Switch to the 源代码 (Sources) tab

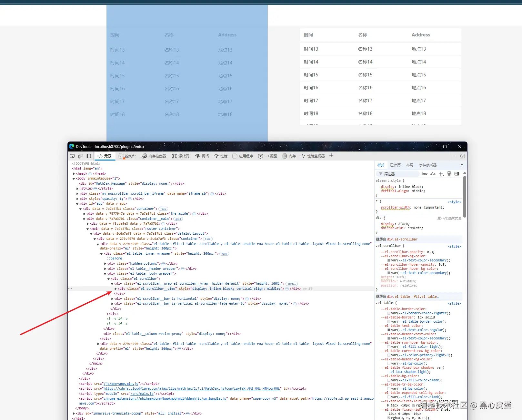[x=181, y=156]
